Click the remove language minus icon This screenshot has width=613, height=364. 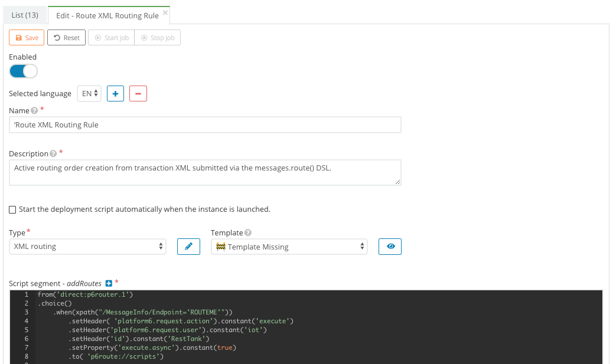138,93
